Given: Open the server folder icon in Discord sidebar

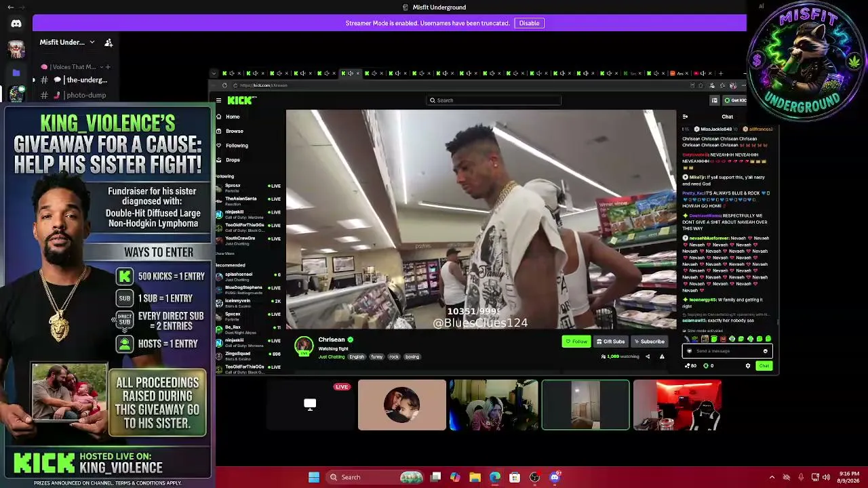Looking at the screenshot, I should click(16, 73).
